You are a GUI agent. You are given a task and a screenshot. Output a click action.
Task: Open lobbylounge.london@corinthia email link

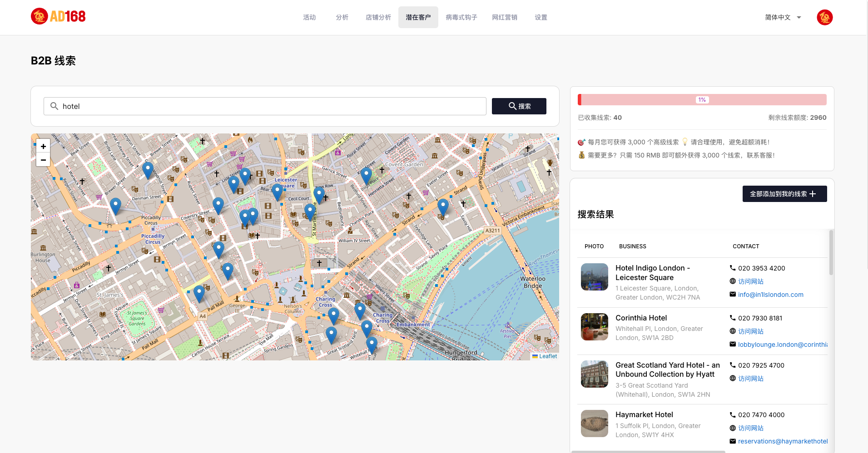[x=783, y=345]
